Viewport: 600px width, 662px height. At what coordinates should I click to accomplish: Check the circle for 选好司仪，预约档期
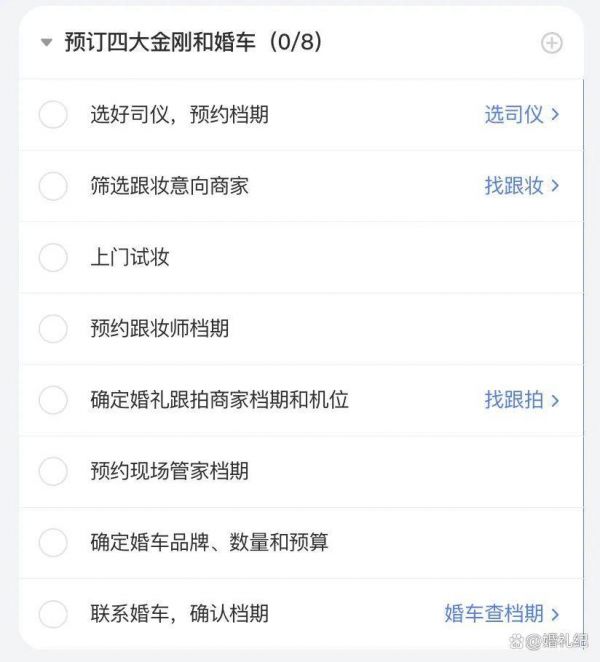(53, 114)
